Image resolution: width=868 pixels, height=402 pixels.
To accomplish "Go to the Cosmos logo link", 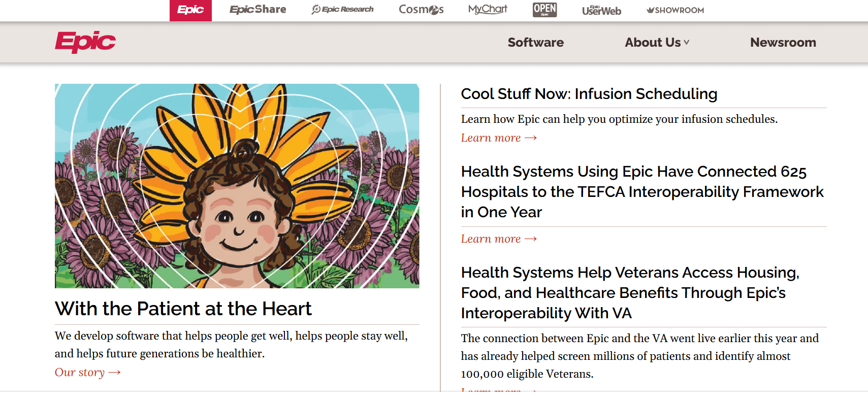I will [421, 10].
